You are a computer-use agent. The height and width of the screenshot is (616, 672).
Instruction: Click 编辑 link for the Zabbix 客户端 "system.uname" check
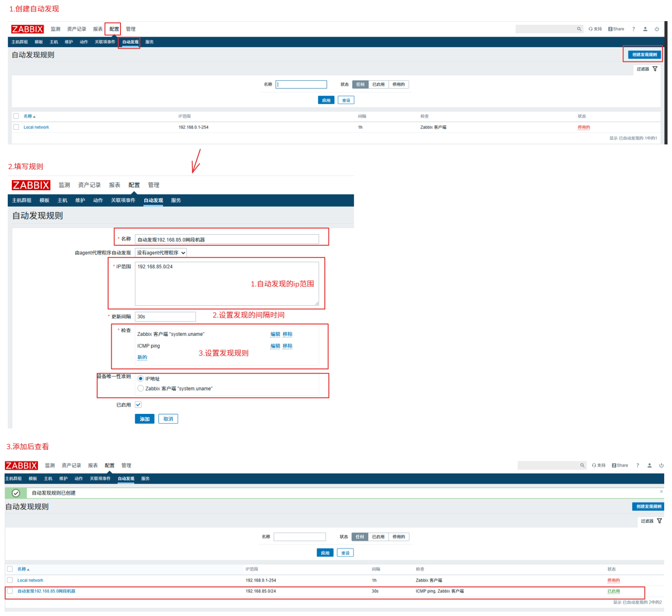275,334
